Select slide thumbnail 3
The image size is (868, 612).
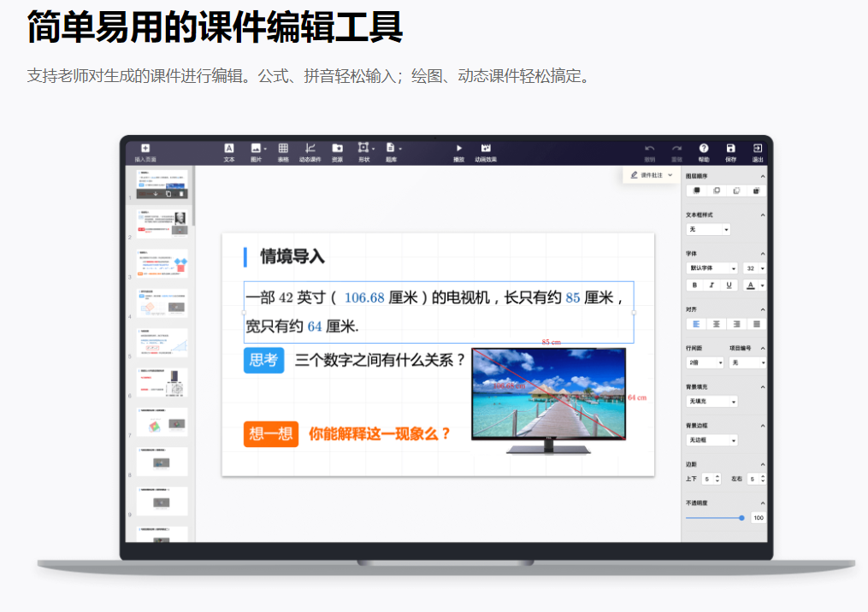tap(162, 263)
